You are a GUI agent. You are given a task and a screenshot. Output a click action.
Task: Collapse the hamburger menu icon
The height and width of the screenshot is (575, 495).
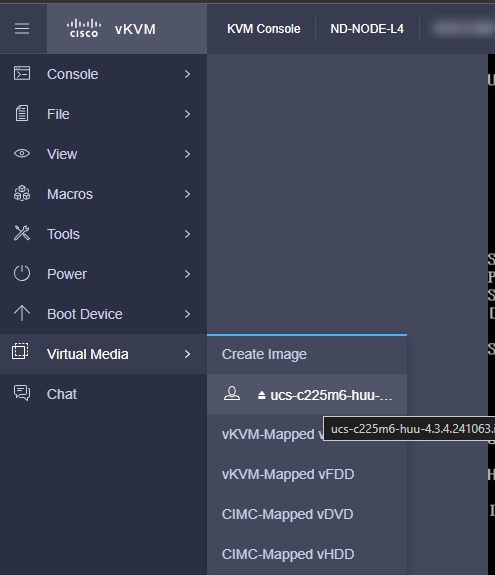(x=22, y=29)
